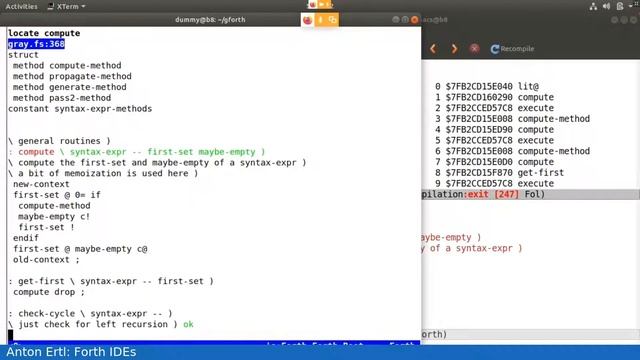Go back with the left arrow in Emacs toolbar
The height and width of the screenshot is (360, 640).
[433, 49]
